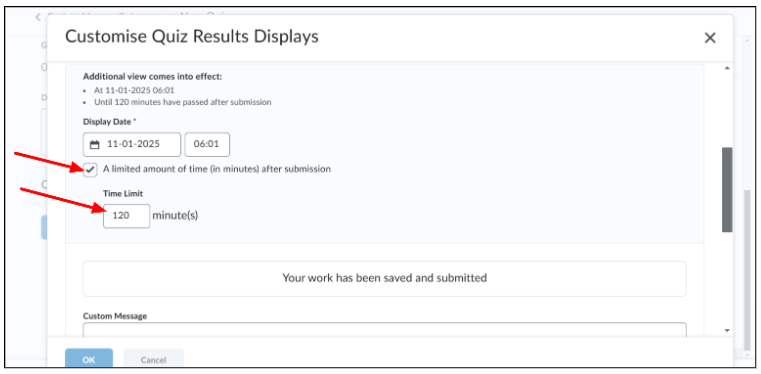
Task: Click the dialog scrollbar up arrow
Action: pyautogui.click(x=727, y=69)
